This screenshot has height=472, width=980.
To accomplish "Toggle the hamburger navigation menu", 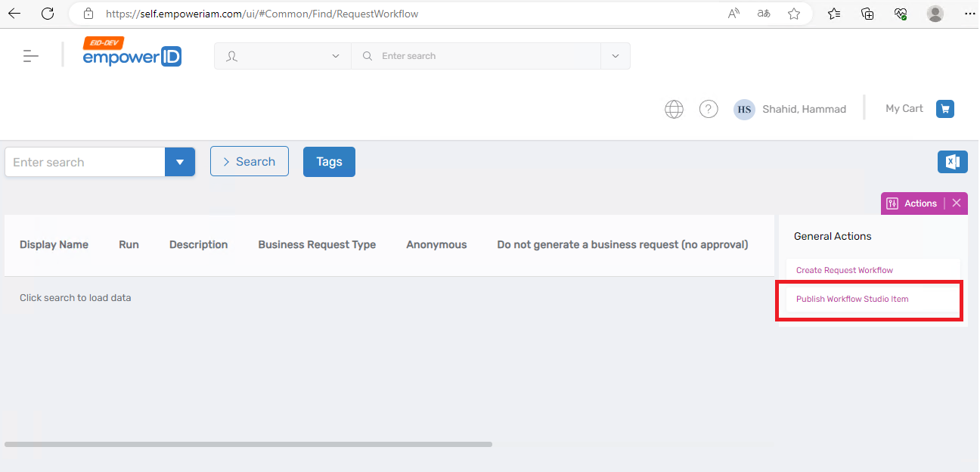I will [x=30, y=56].
